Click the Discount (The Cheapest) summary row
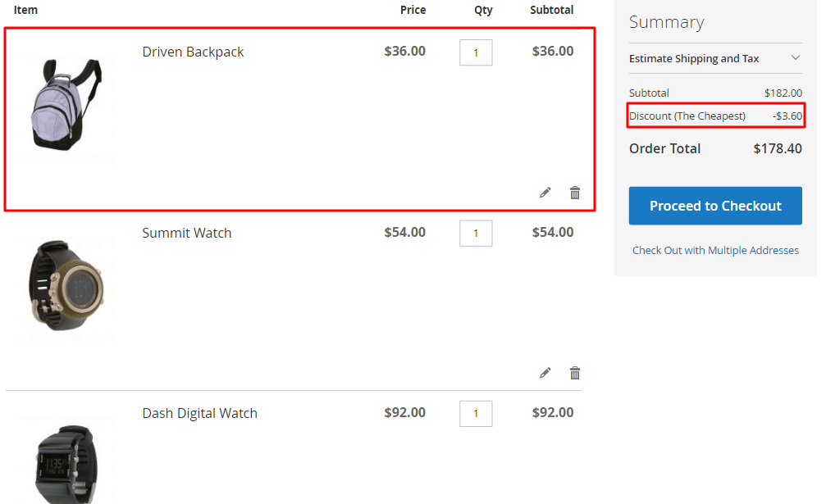Screen dimensions: 826x504 715,116
